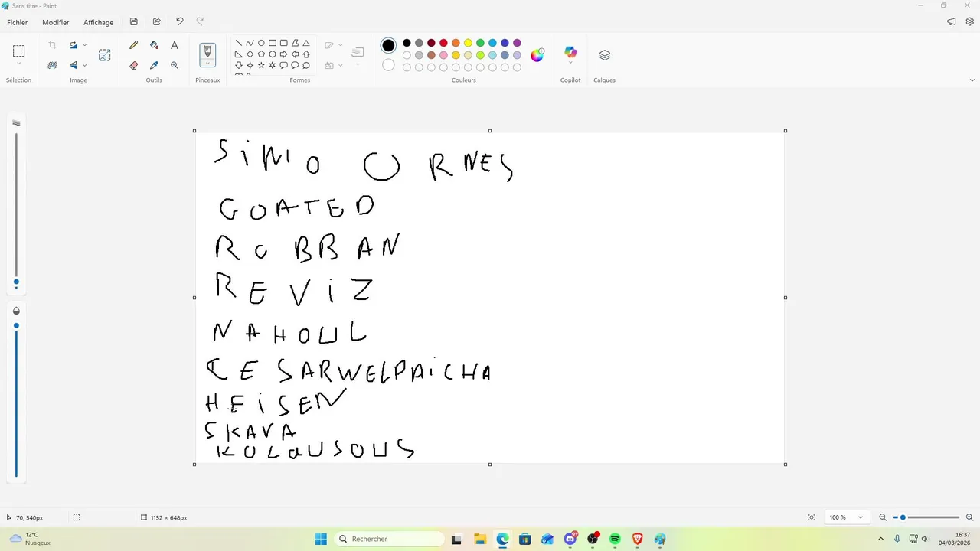The height and width of the screenshot is (551, 980).
Task: Select the Brushes tool
Action: pos(207,51)
